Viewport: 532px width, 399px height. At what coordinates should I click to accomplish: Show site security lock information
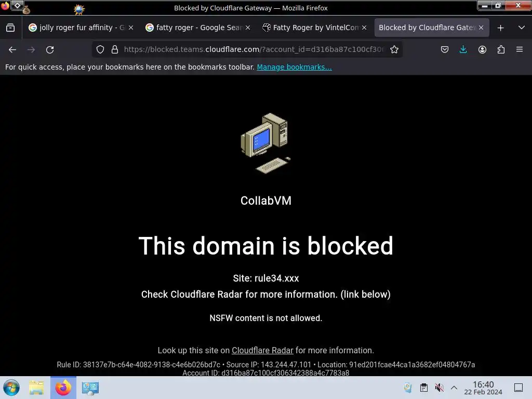[x=115, y=49]
